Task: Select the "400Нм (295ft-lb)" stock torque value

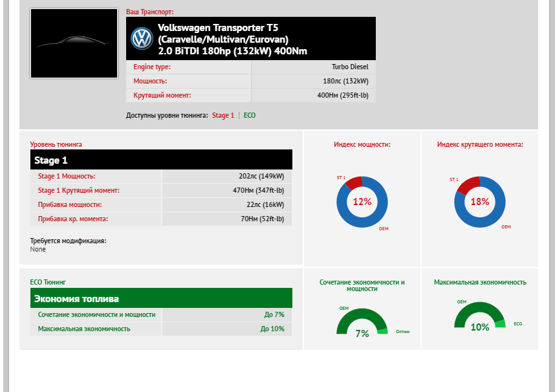Action: coord(343,95)
